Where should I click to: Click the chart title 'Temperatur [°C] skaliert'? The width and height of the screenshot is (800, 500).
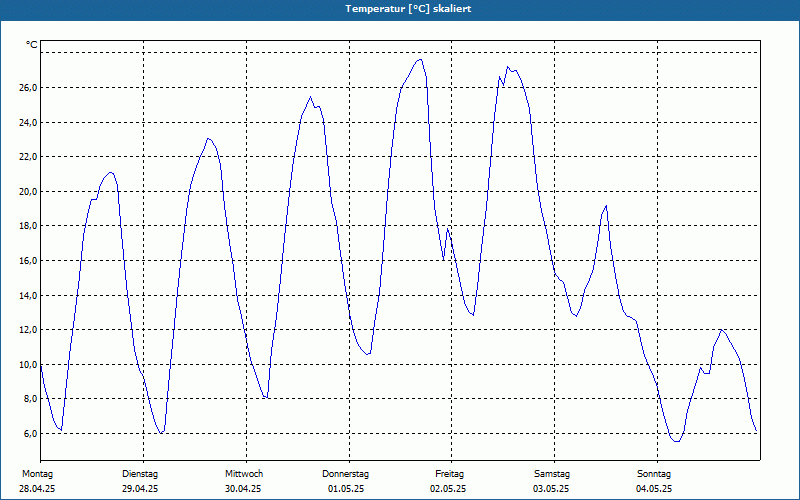(x=408, y=9)
